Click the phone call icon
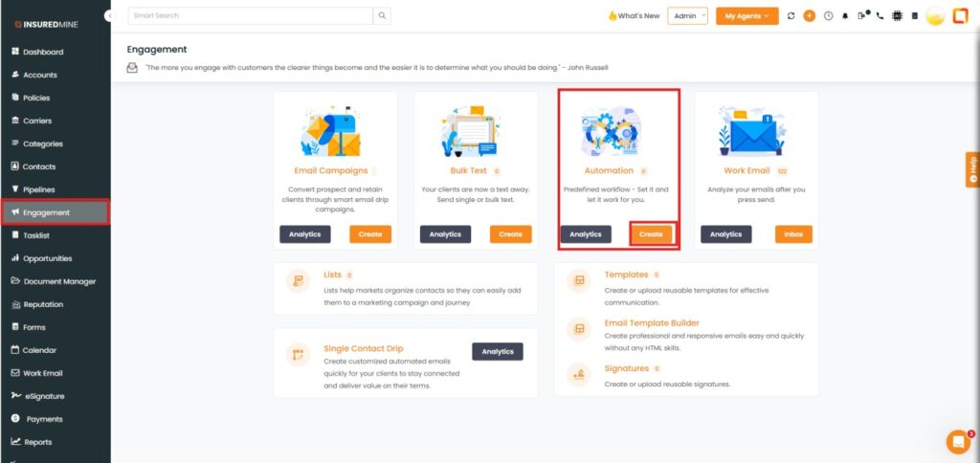980x463 pixels. tap(880, 16)
